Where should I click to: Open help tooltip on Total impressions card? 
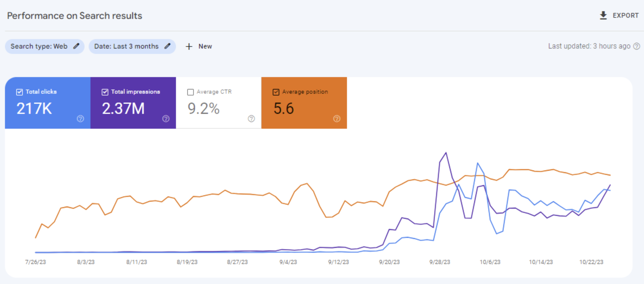(166, 119)
